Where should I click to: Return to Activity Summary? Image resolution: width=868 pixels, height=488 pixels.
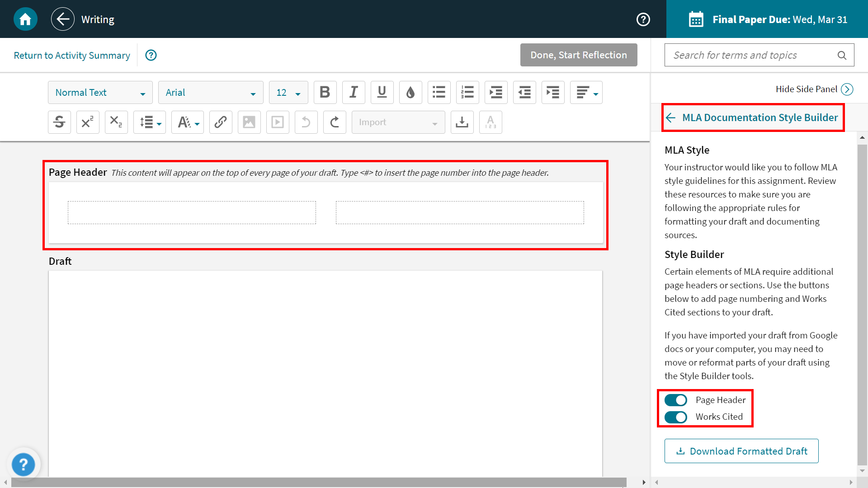pyautogui.click(x=72, y=55)
